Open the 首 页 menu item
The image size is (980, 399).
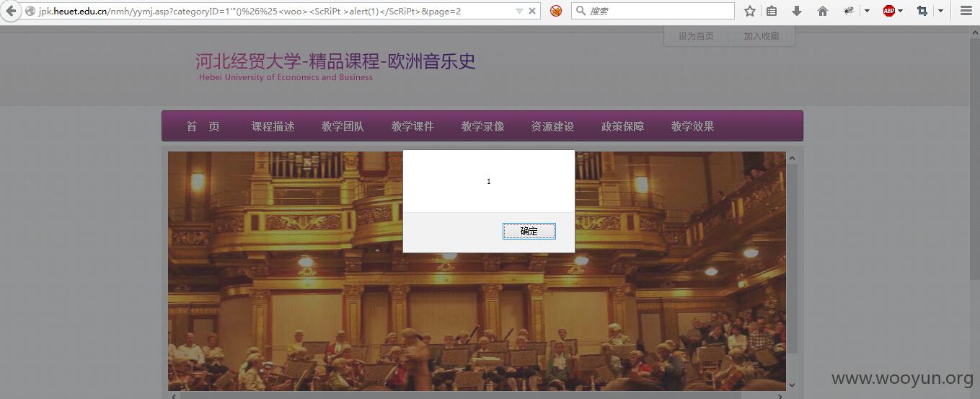203,126
